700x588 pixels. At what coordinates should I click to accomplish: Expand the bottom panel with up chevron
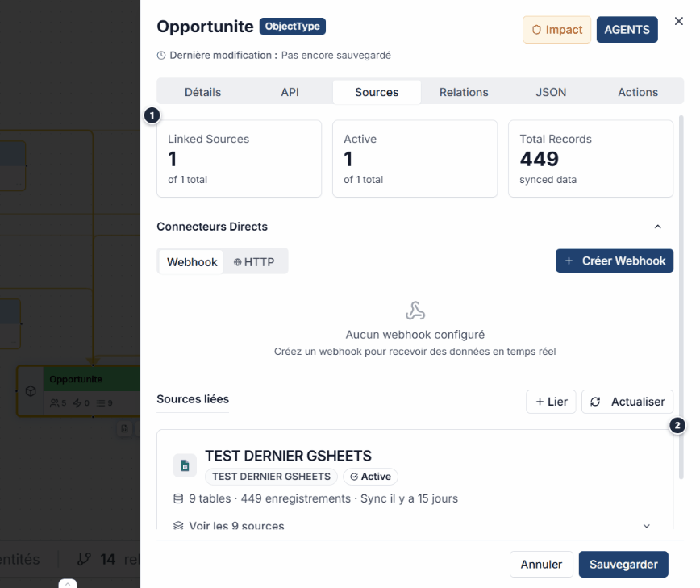[69, 583]
